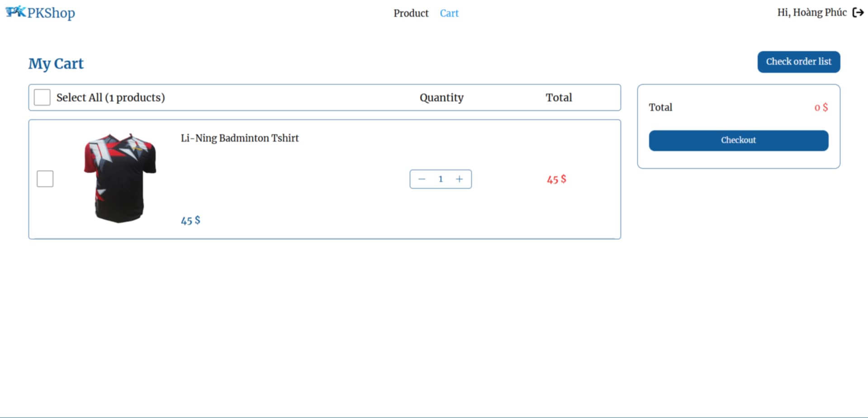
Task: Open the Check order list
Action: tap(798, 62)
